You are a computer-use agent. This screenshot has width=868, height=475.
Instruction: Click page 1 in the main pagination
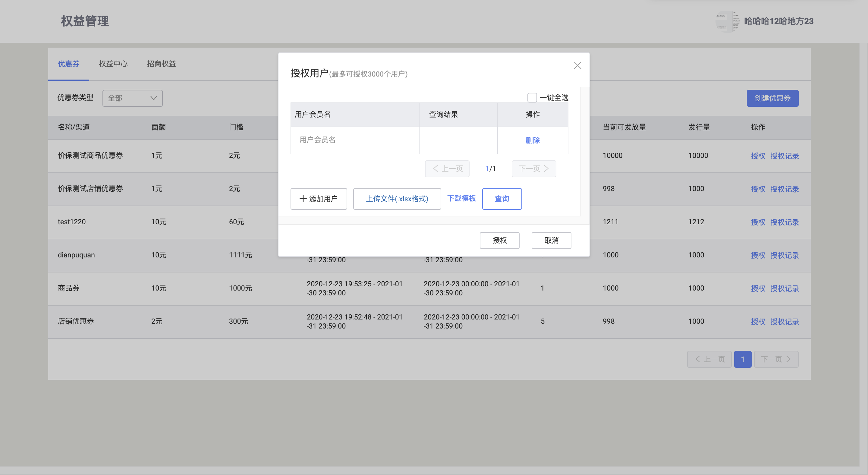743,359
